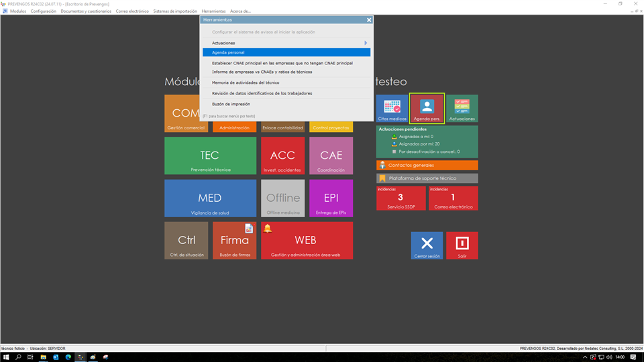The width and height of the screenshot is (644, 362).
Task: View Servicio SSDP incidencias tile
Action: (400, 198)
